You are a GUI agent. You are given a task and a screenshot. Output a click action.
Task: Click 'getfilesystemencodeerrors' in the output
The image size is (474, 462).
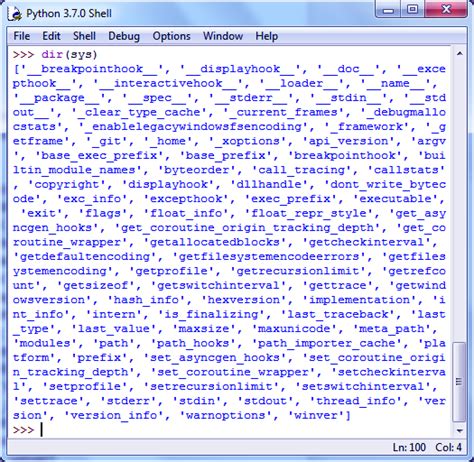pos(269,257)
